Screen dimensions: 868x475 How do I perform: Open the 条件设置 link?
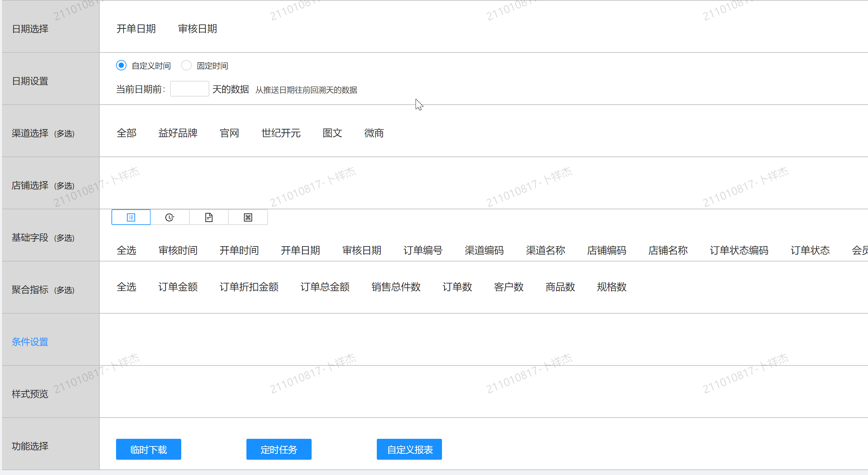[30, 342]
